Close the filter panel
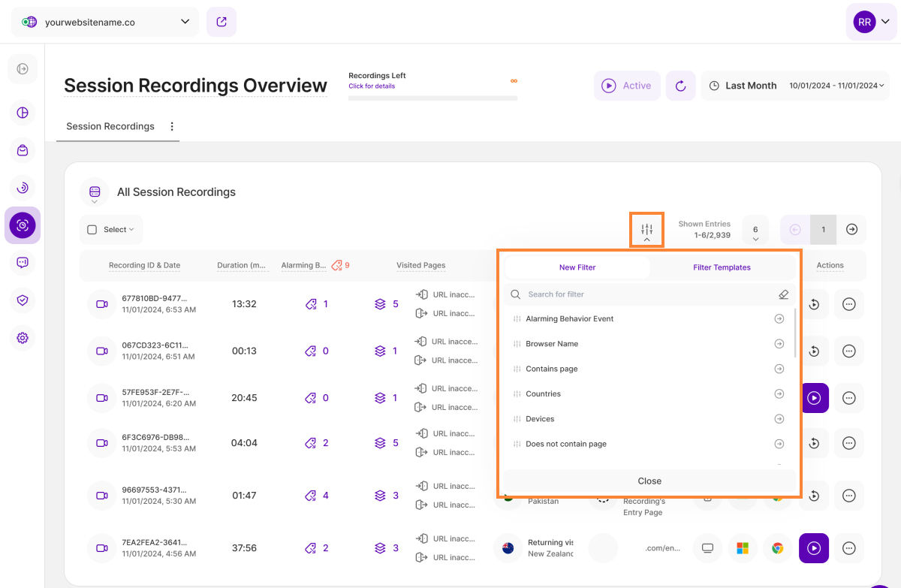Image resolution: width=901 pixels, height=588 pixels. point(649,481)
